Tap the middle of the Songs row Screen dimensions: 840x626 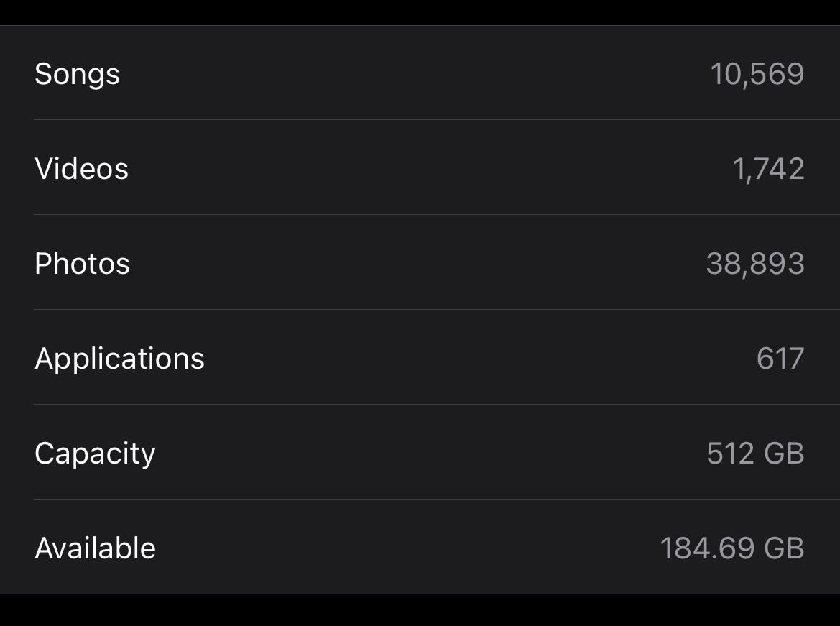tap(420, 73)
